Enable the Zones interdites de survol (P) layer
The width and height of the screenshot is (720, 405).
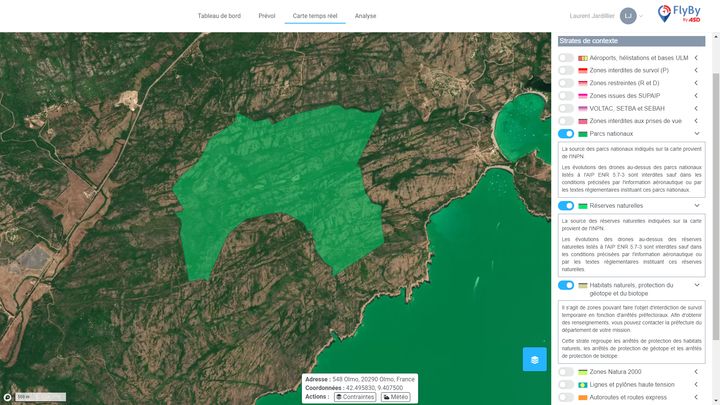click(566, 70)
